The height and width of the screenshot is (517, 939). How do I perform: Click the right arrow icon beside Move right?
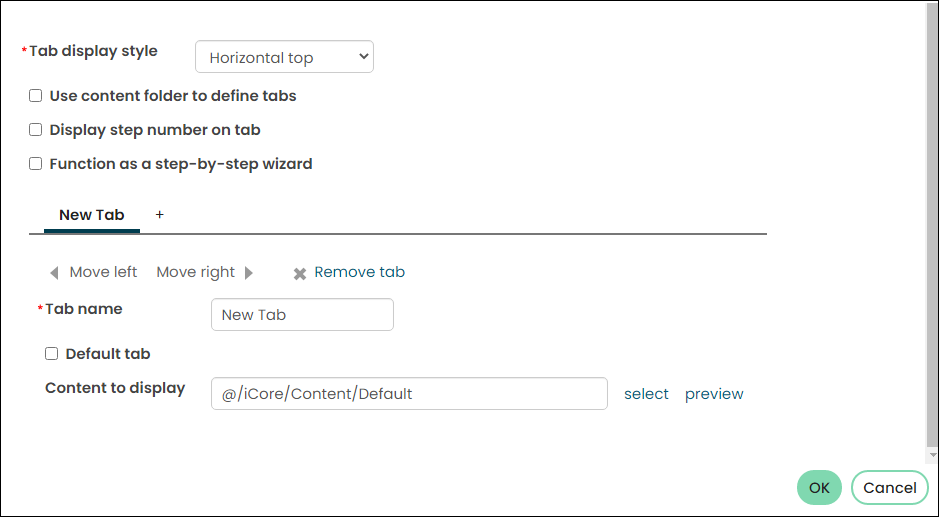pos(249,273)
